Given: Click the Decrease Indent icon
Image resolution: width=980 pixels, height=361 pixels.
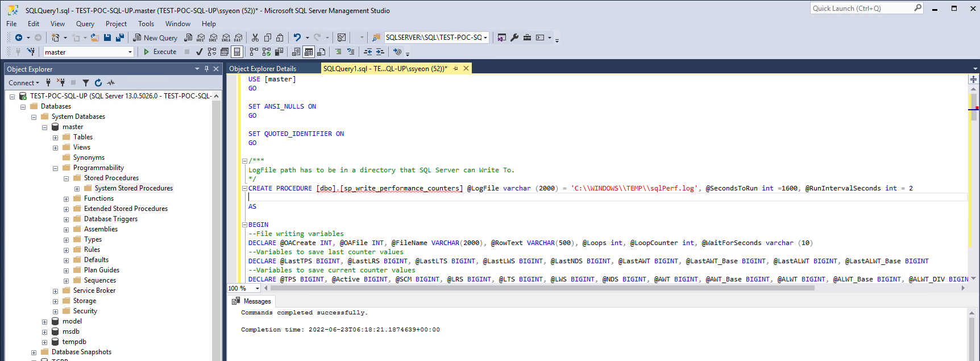Looking at the screenshot, I should click(x=368, y=52).
